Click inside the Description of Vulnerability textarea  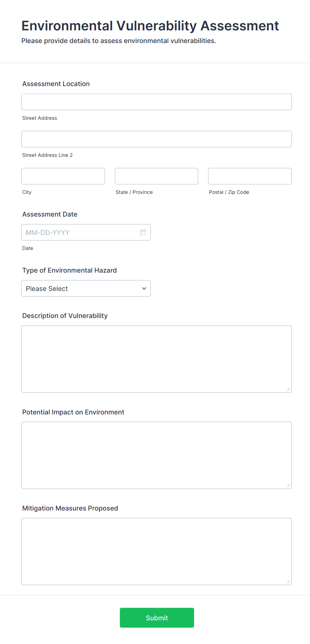coord(156,359)
